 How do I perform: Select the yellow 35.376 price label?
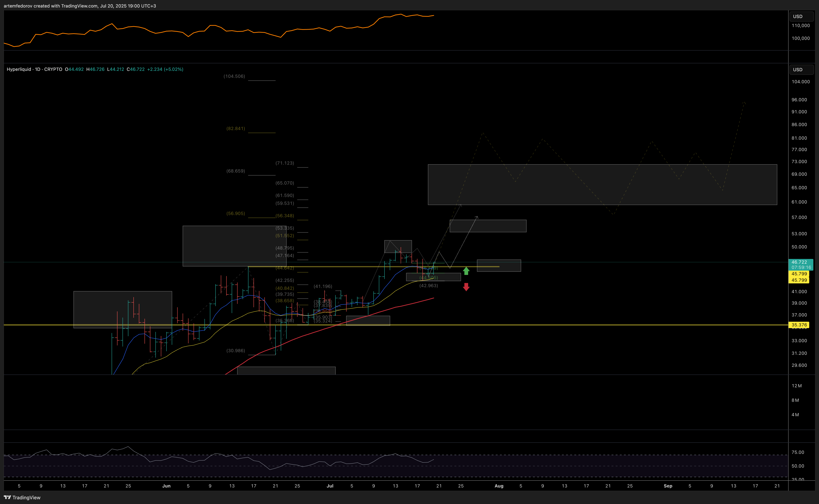799,325
